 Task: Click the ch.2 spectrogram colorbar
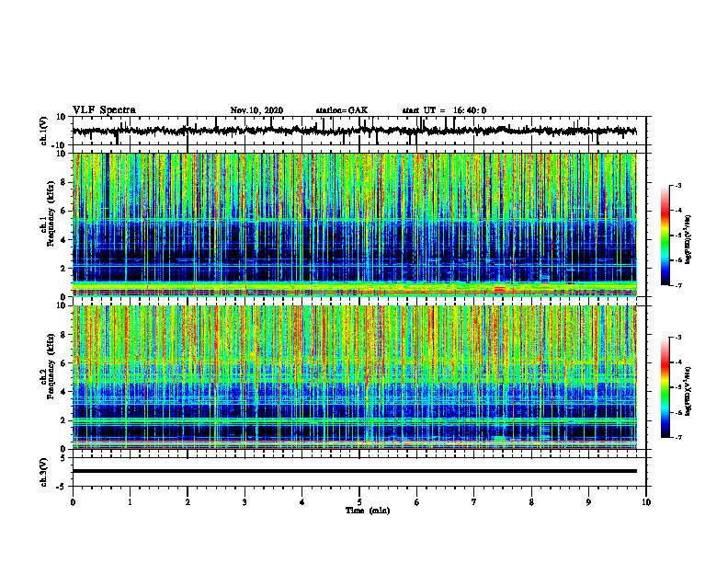point(665,387)
